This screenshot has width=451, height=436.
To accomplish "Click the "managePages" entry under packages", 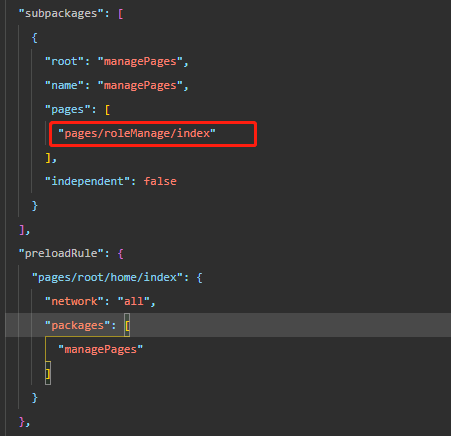I will [100, 349].
